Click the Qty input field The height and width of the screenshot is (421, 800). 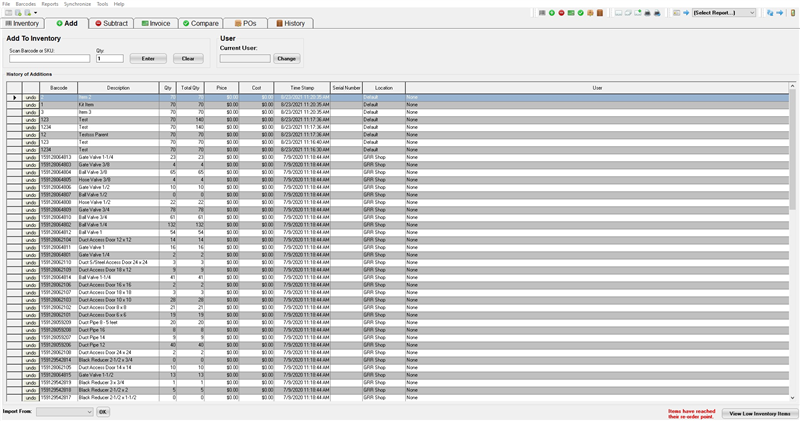click(x=110, y=59)
